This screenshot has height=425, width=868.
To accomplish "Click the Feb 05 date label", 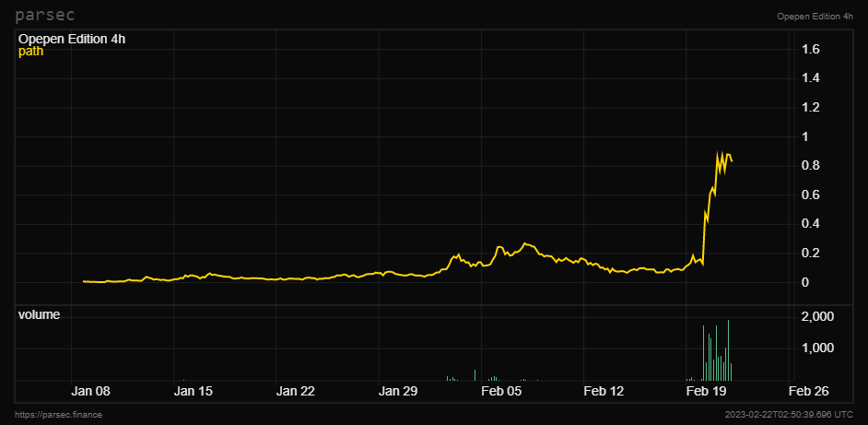I will [501, 391].
